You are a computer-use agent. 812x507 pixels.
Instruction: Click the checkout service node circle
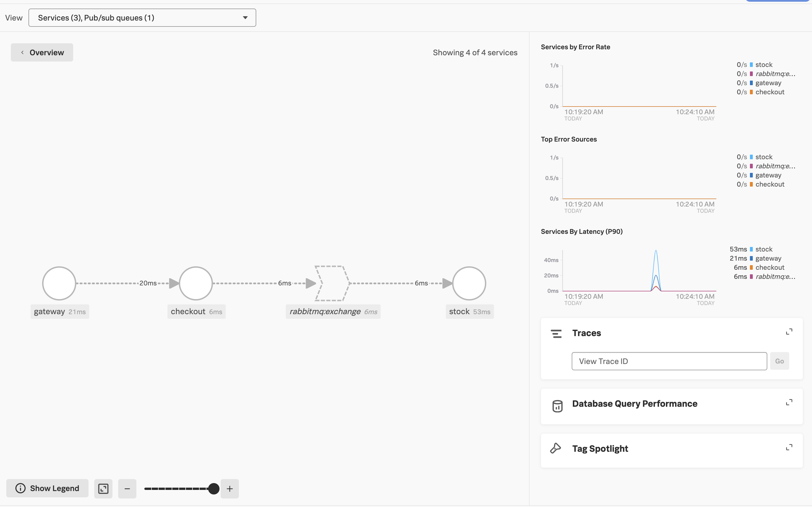coord(196,283)
